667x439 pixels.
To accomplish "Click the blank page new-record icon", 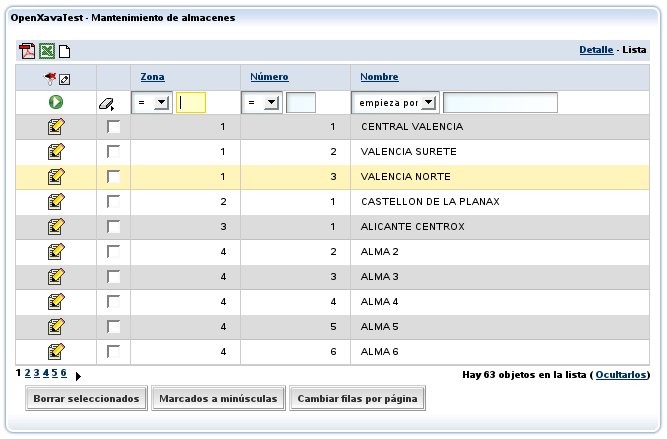I will (x=64, y=52).
